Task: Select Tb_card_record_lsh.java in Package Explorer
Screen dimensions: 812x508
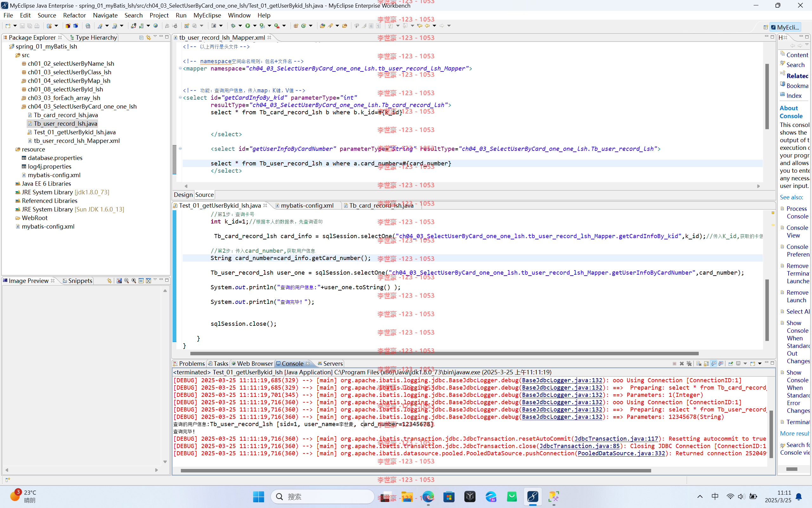Action: [66, 115]
